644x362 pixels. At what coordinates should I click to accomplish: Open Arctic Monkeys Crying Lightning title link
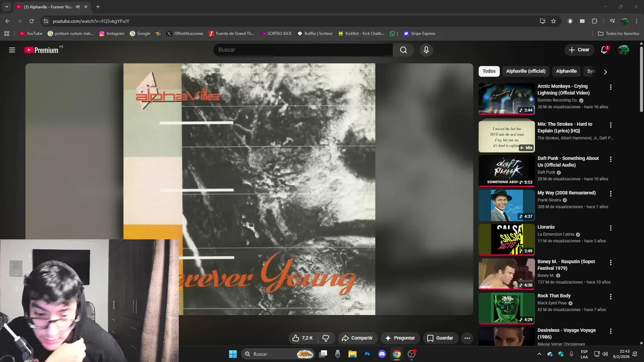[563, 89]
